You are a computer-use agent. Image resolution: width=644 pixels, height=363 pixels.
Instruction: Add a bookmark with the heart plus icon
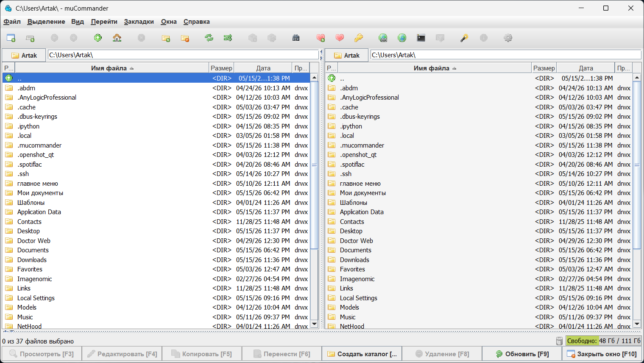tap(321, 38)
